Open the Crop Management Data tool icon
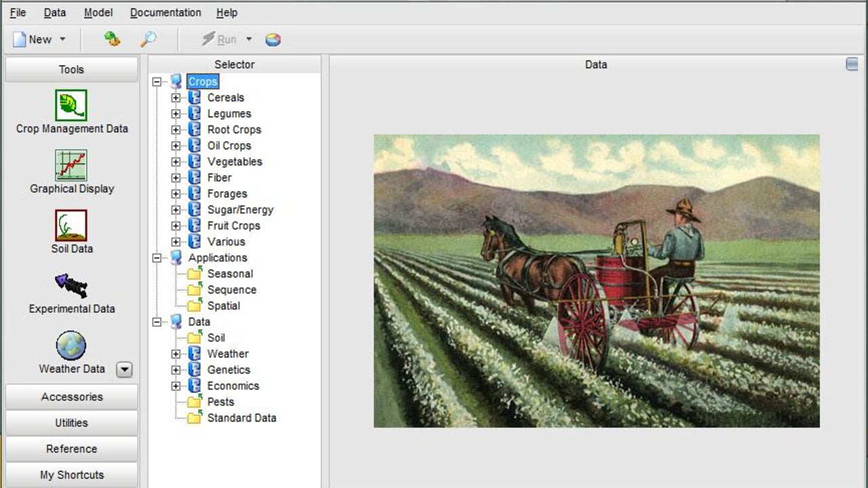 coord(71,105)
